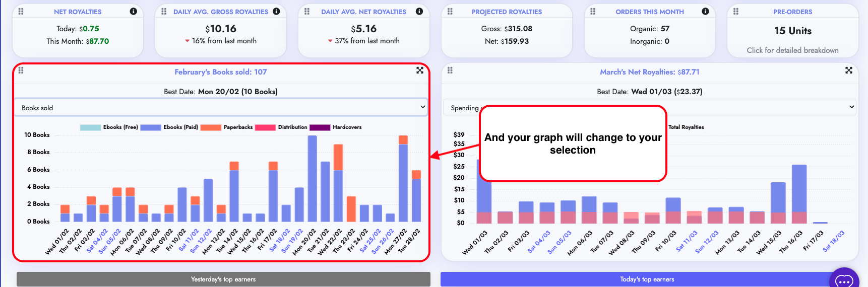Click the Mon 27/02 bar in books chart
This screenshot has height=287, width=868.
(x=403, y=179)
